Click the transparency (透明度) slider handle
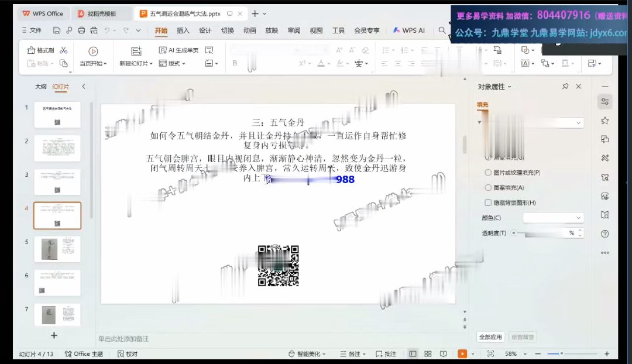 (514, 233)
